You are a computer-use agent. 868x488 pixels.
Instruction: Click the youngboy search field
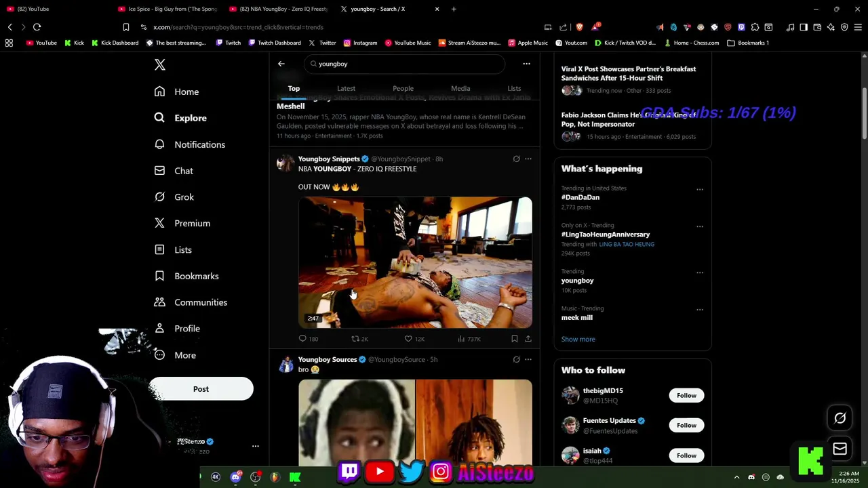pos(404,64)
